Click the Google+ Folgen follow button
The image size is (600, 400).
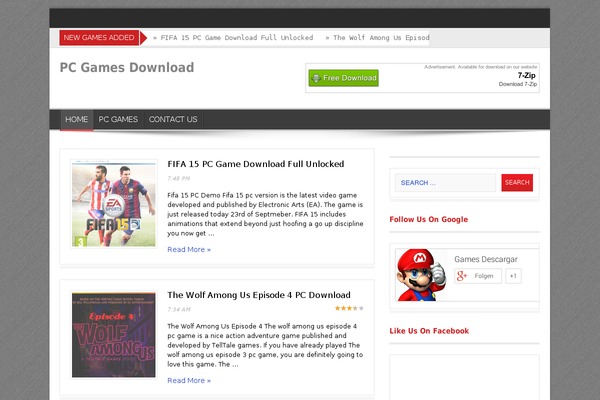click(x=478, y=276)
